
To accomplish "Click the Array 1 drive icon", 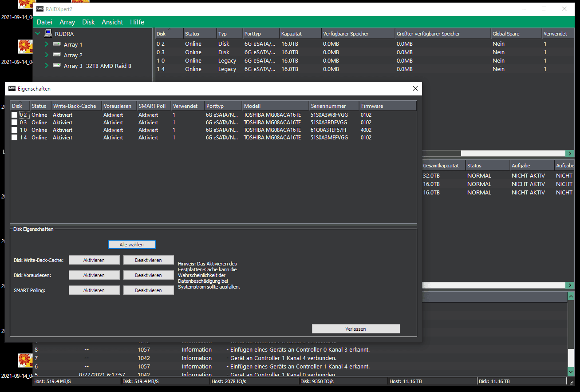I will (57, 44).
